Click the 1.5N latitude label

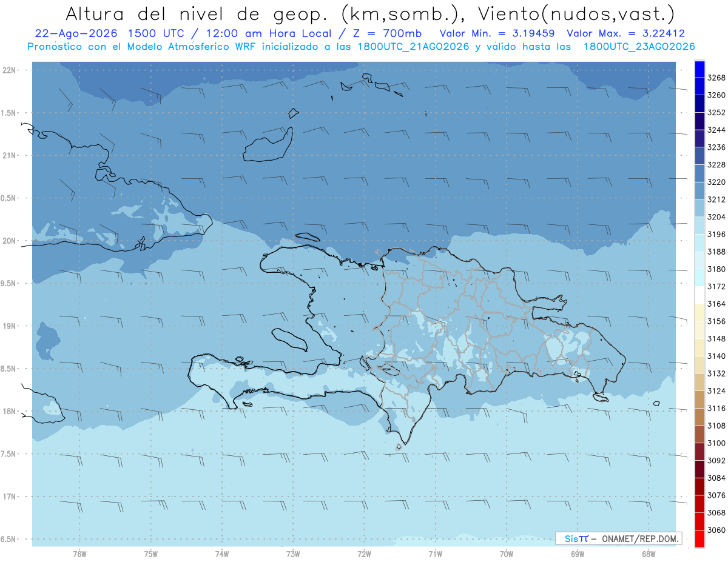pyautogui.click(x=8, y=113)
